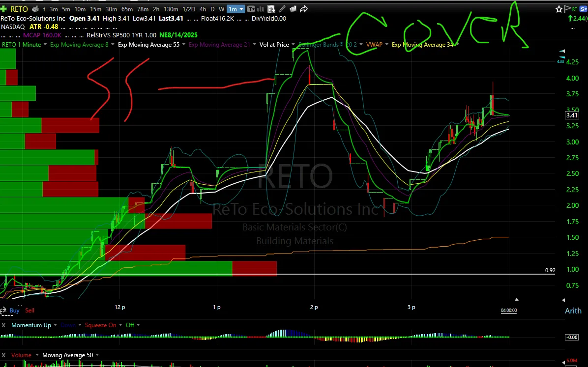This screenshot has height=367, width=588.
Task: Close the Momentum indicator pane with X
Action: (4, 325)
